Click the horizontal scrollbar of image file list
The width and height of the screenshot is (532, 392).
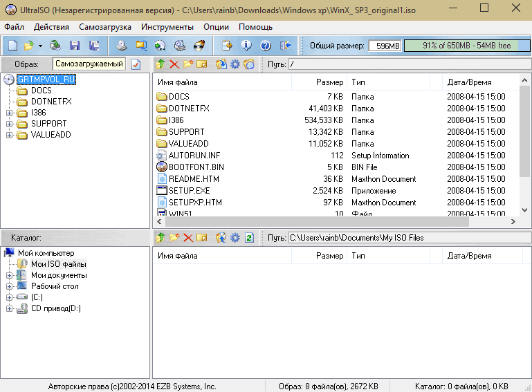coord(316,222)
